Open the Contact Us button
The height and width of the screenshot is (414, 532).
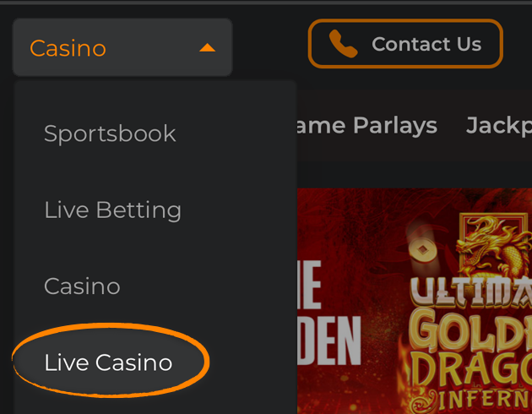(405, 44)
